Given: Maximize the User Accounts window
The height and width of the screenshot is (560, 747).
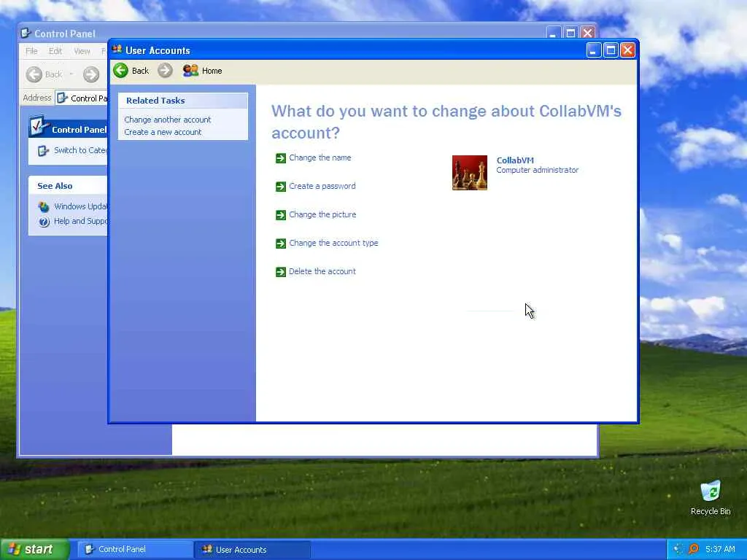Looking at the screenshot, I should [x=611, y=50].
